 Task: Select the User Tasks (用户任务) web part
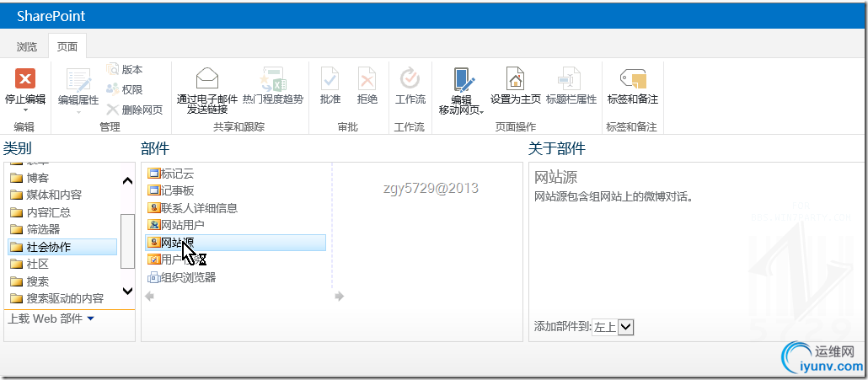[x=177, y=260]
